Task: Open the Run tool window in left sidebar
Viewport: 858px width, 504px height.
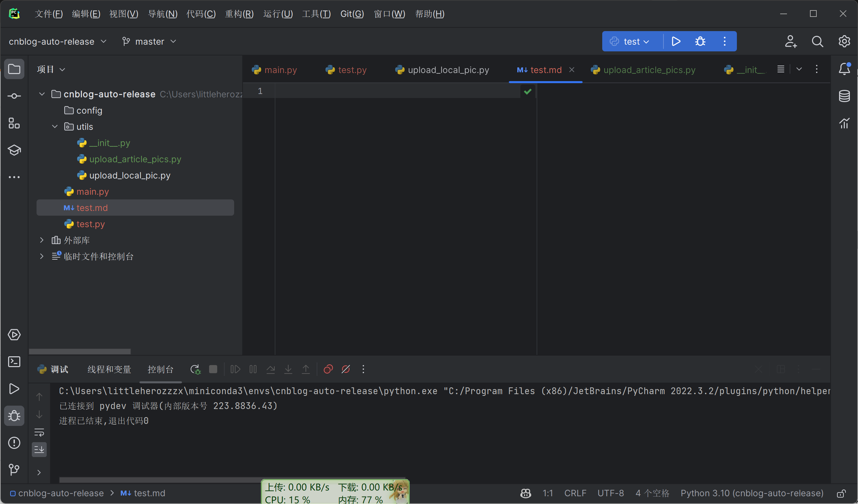Action: pyautogui.click(x=14, y=389)
